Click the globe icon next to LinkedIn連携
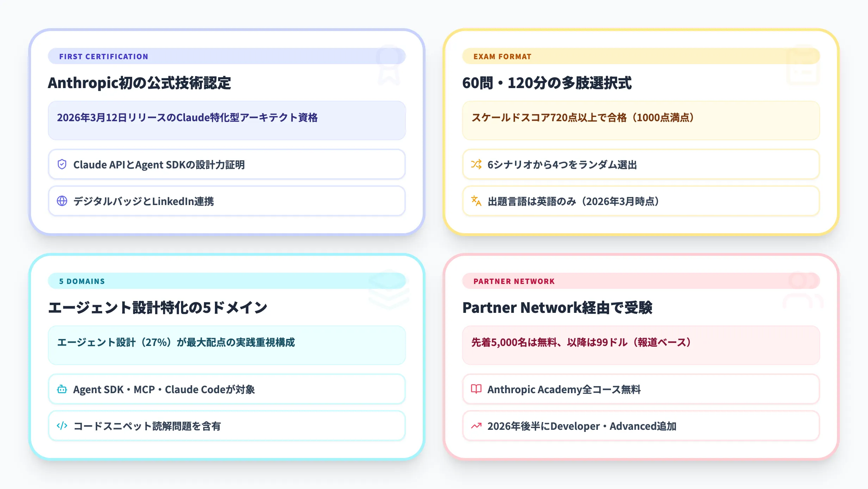 point(62,201)
